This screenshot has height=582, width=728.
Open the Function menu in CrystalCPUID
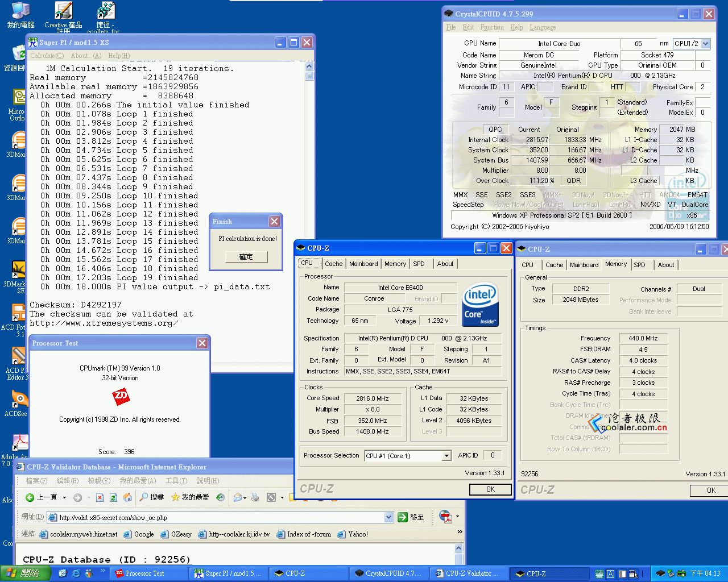(492, 27)
